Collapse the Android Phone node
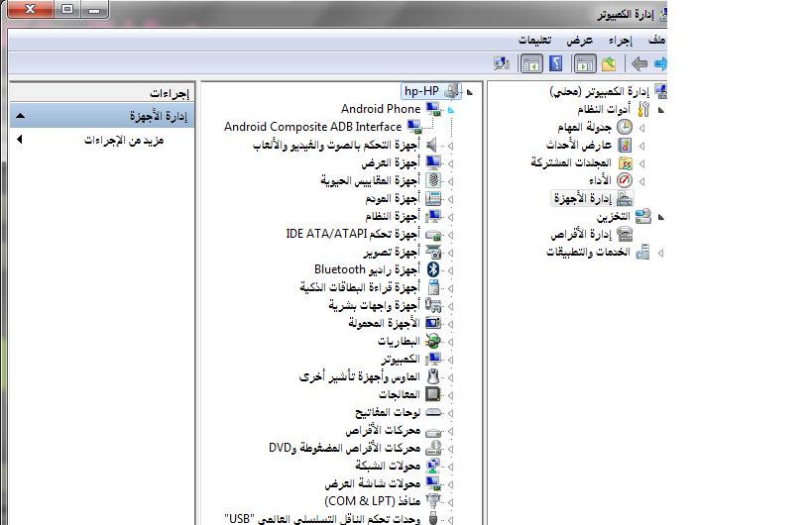 450,110
